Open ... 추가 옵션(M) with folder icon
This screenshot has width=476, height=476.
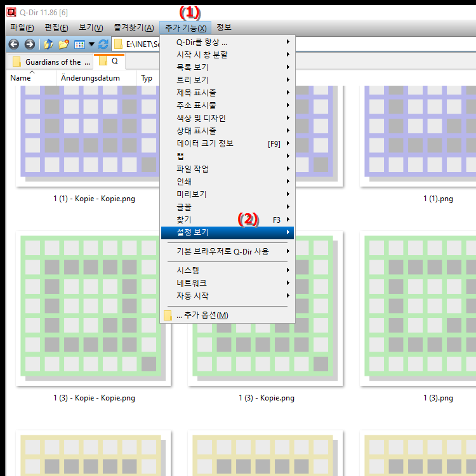227,315
